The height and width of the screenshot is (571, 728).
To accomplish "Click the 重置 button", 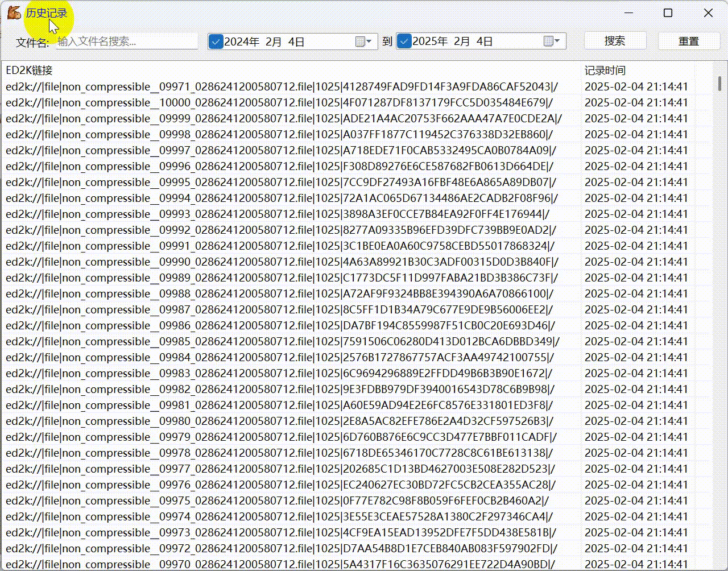I will (x=688, y=41).
